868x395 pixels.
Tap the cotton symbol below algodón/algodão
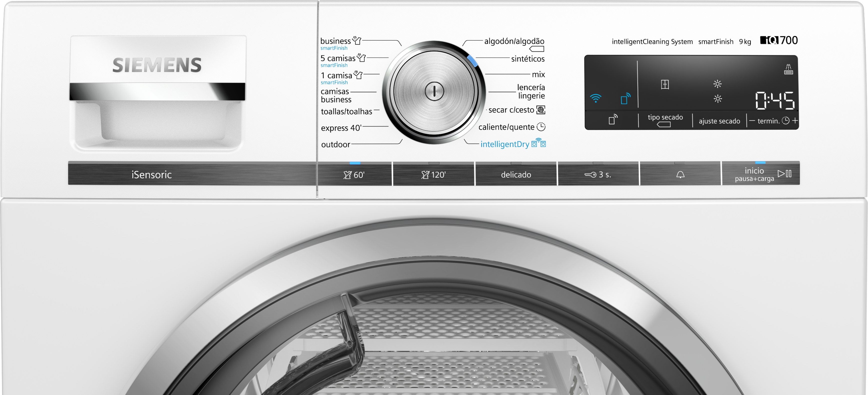point(537,49)
